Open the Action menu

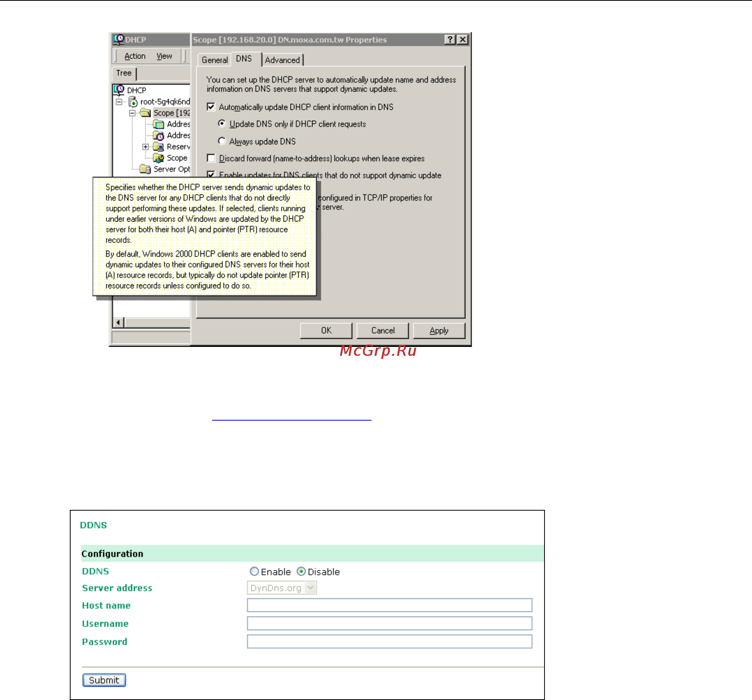tap(135, 56)
